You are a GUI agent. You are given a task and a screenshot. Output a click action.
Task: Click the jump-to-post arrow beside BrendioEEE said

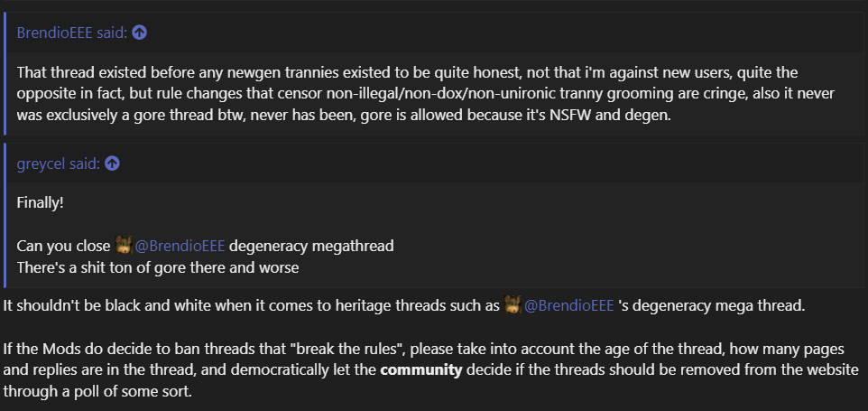(x=139, y=33)
